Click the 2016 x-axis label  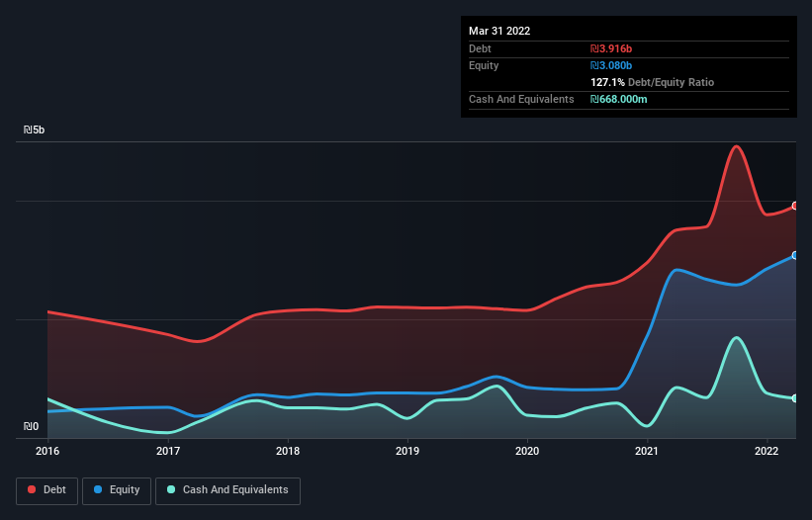point(47,451)
